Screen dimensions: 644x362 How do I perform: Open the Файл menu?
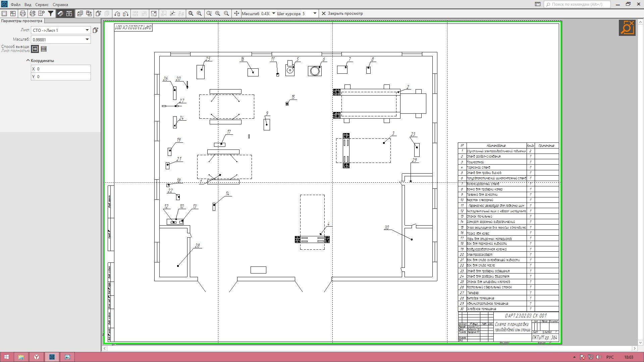15,4
